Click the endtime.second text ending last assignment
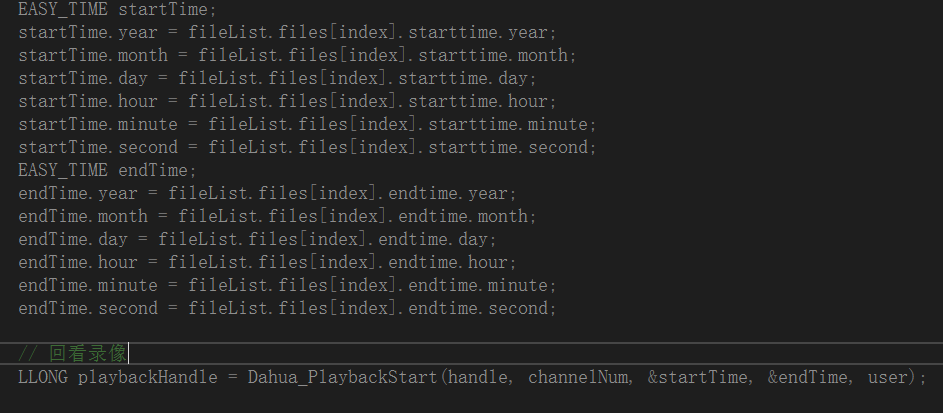The image size is (943, 413). point(481,308)
